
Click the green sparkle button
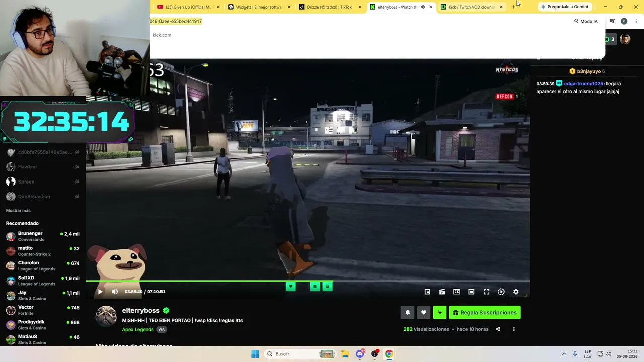point(440,313)
